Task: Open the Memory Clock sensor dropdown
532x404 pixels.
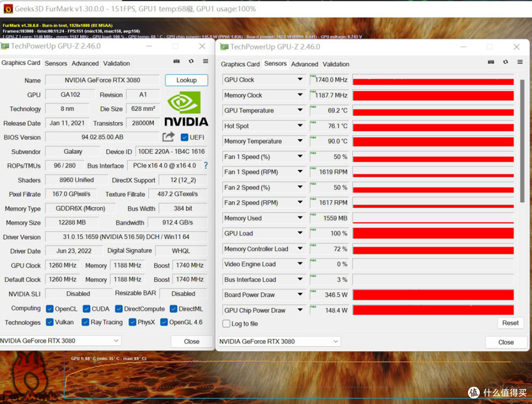Action: (300, 95)
